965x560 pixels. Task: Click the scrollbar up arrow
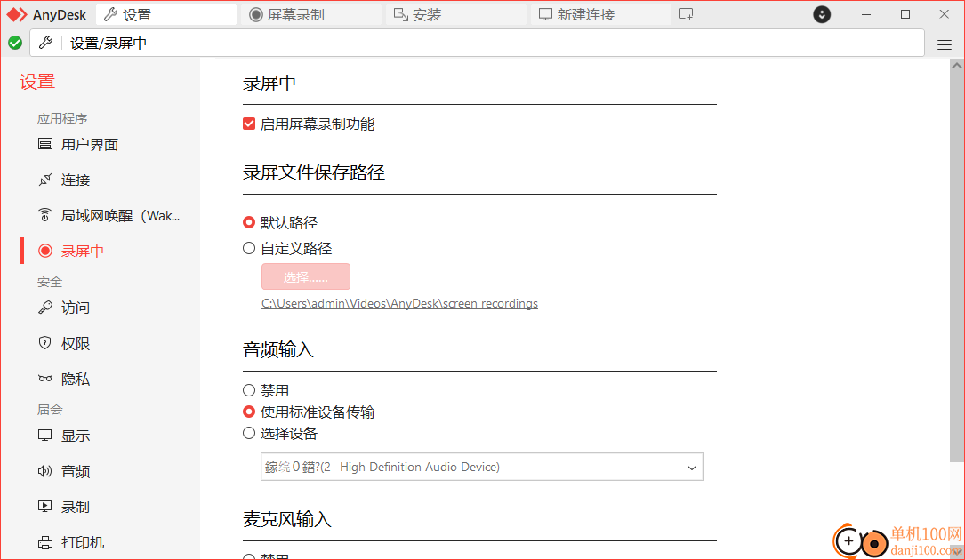tap(956, 65)
